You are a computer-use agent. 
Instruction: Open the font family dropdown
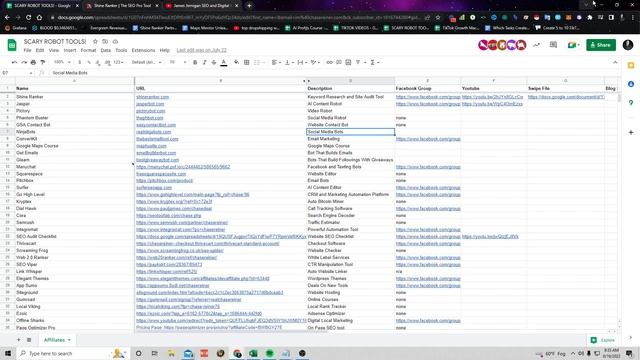(x=146, y=62)
